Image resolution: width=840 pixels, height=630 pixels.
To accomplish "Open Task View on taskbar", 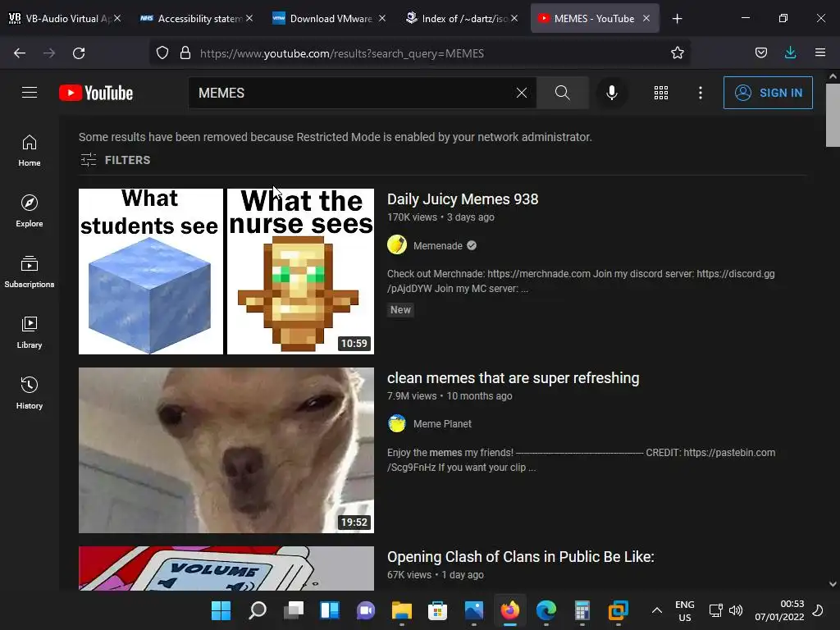I will [293, 610].
